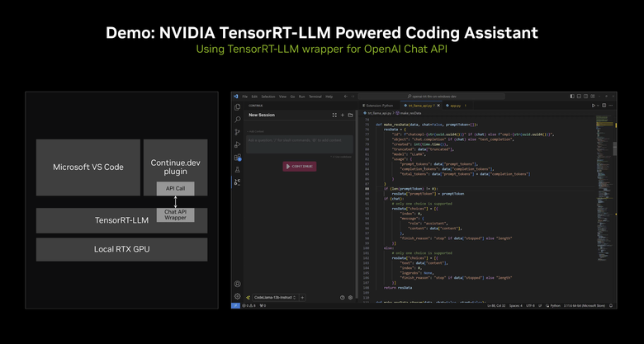Screen dimensions: 644x344
Task: Open the Explorer view in the activity bar
Action: 237,107
